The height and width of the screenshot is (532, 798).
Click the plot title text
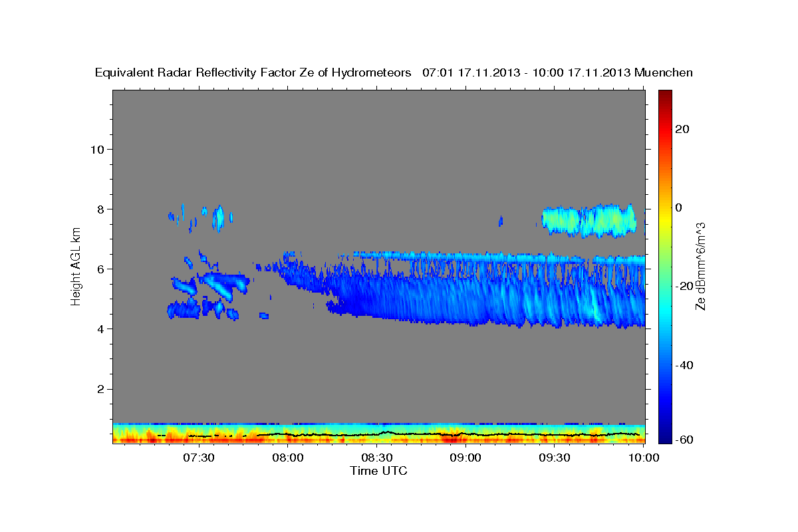tap(394, 72)
